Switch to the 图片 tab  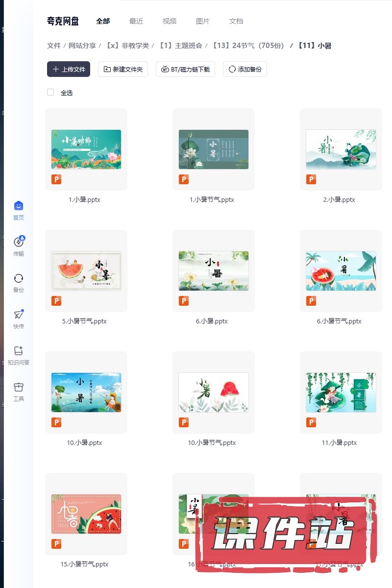(x=203, y=21)
